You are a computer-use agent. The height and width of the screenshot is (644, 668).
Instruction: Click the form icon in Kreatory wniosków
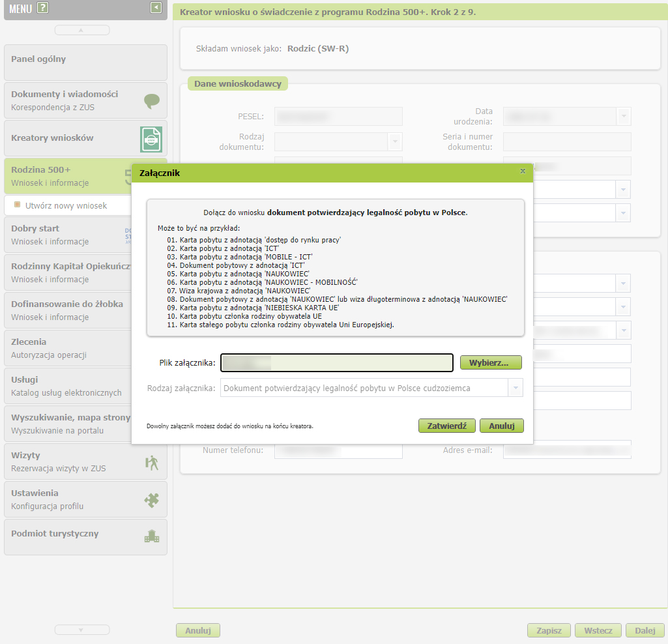tap(151, 139)
